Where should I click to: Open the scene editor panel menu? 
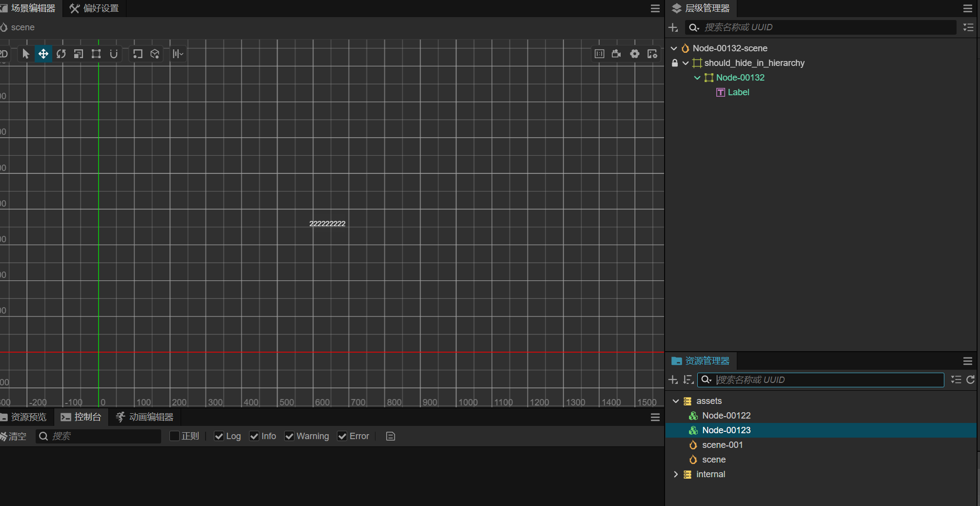[655, 8]
